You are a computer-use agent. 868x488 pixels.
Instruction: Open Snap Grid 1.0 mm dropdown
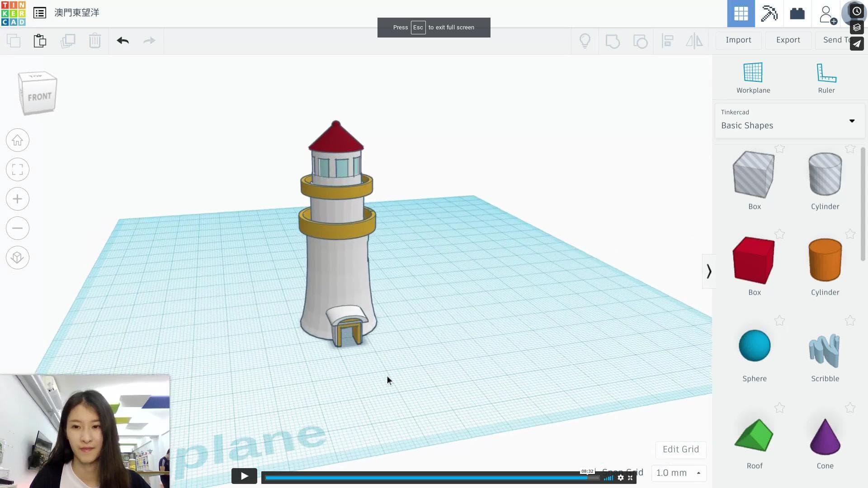tap(678, 473)
